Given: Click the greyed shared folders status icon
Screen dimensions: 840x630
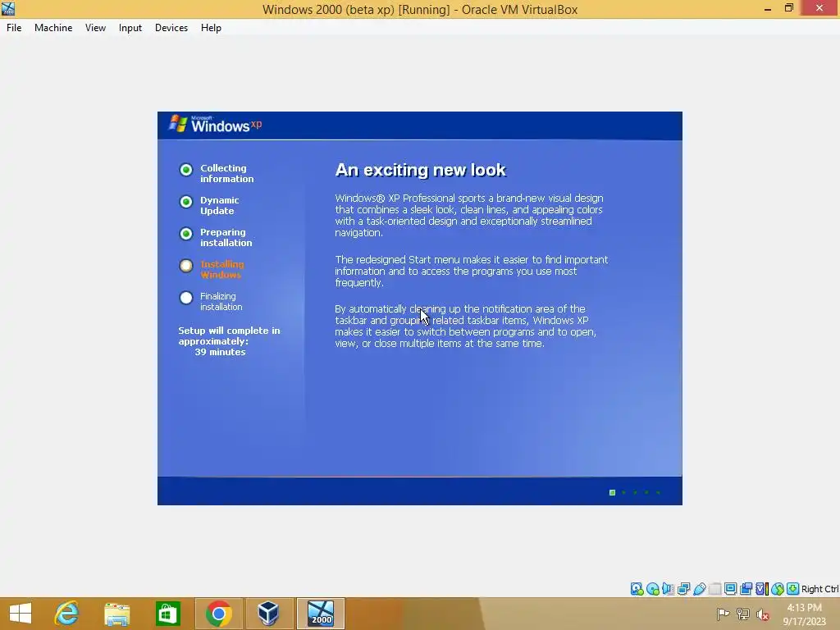Looking at the screenshot, I should tap(714, 589).
